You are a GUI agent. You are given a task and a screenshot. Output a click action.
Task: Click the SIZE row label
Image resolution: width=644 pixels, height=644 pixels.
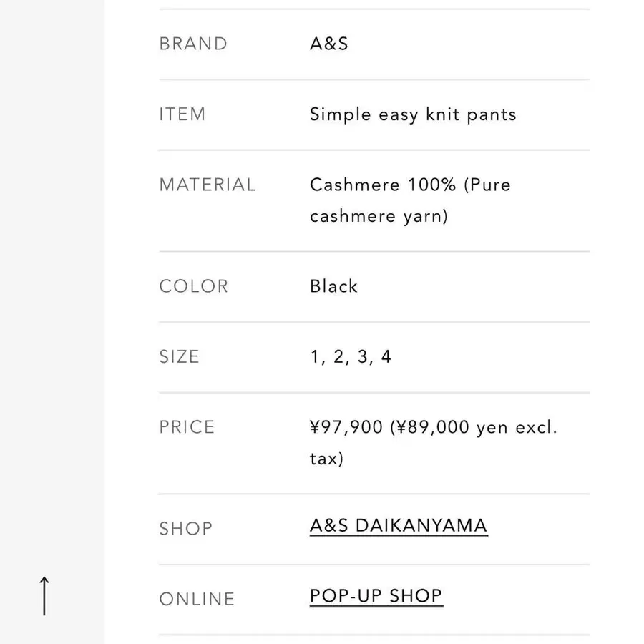click(x=179, y=357)
